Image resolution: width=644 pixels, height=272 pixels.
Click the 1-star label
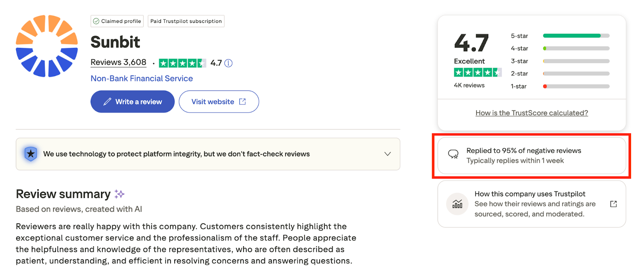click(518, 86)
